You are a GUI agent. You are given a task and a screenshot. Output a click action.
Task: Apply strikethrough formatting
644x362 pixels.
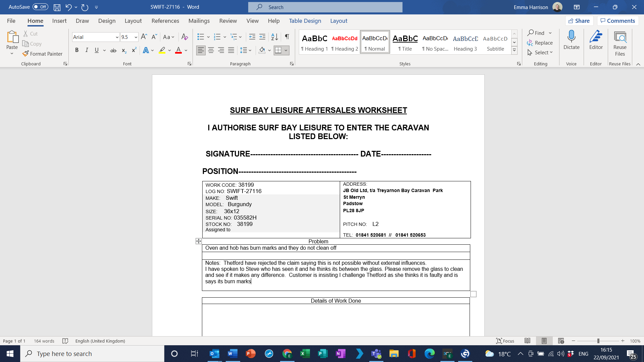[113, 50]
